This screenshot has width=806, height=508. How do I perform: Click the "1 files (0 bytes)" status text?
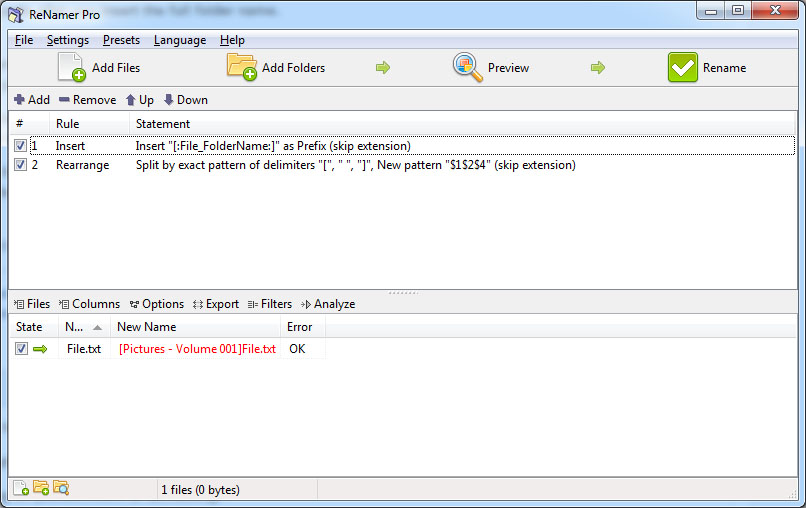coord(200,490)
